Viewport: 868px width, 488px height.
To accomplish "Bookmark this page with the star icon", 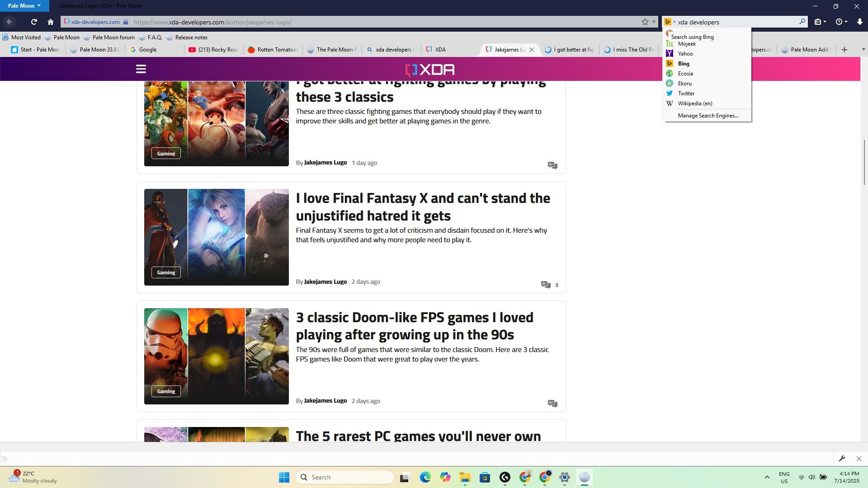I will click(x=645, y=22).
